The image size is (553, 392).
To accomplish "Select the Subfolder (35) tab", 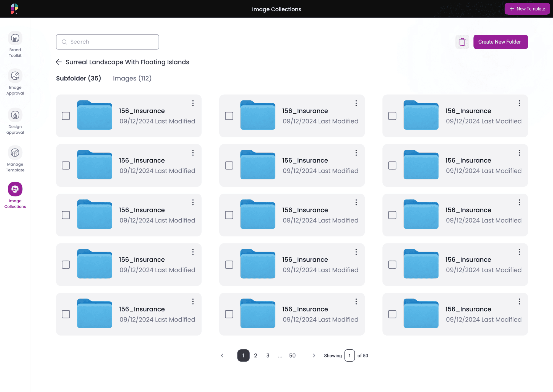I will tap(78, 78).
